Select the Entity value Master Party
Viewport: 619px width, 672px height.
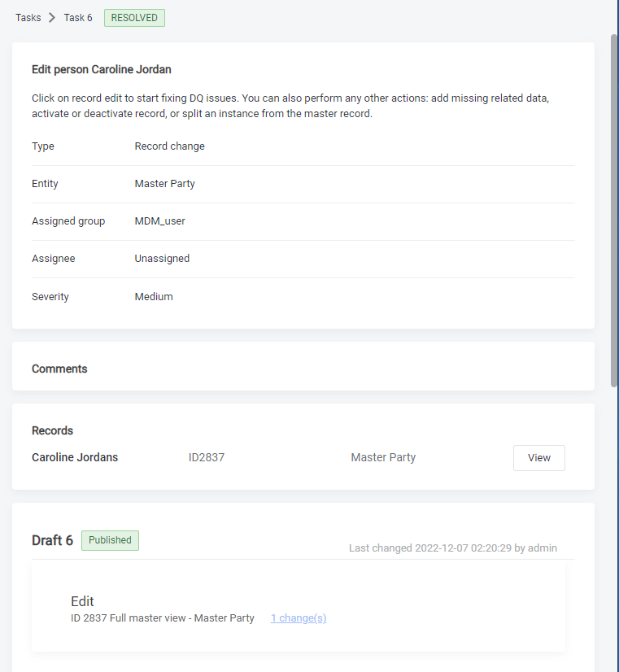click(x=164, y=183)
